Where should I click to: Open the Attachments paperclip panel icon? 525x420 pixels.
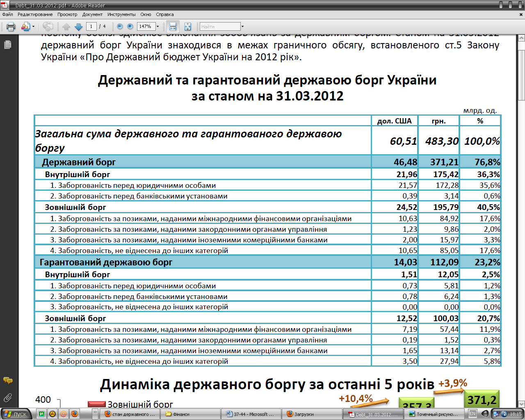tap(7, 397)
